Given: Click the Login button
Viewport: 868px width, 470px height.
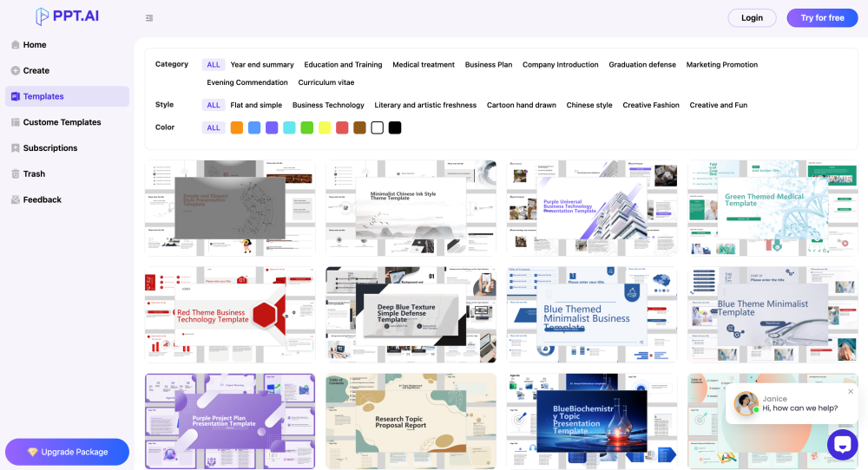Looking at the screenshot, I should pos(752,18).
